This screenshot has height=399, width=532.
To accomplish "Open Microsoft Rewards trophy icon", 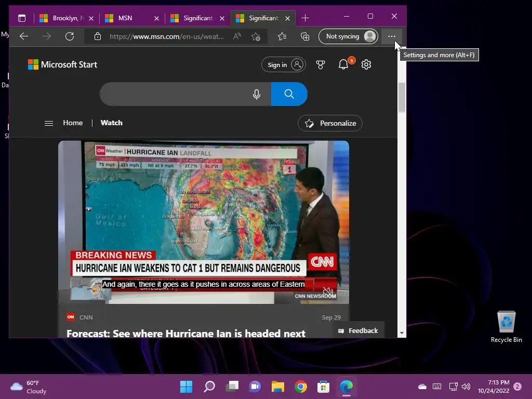I will [320, 64].
